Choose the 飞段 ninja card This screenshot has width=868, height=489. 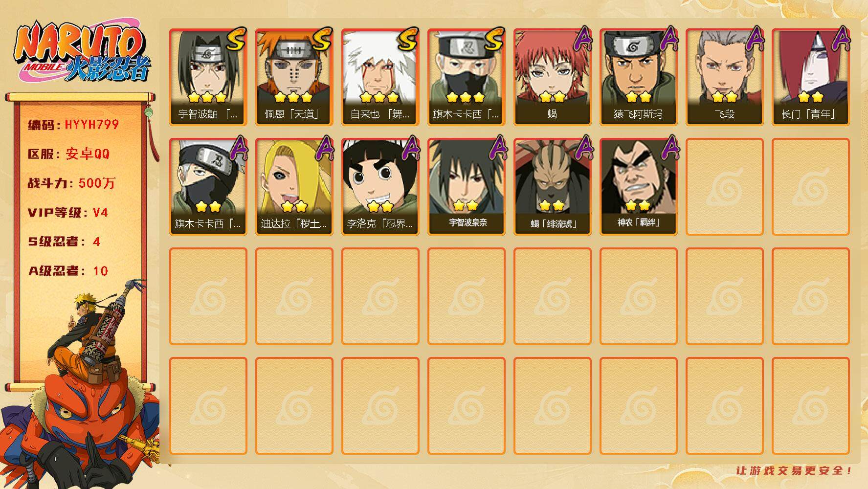(724, 77)
